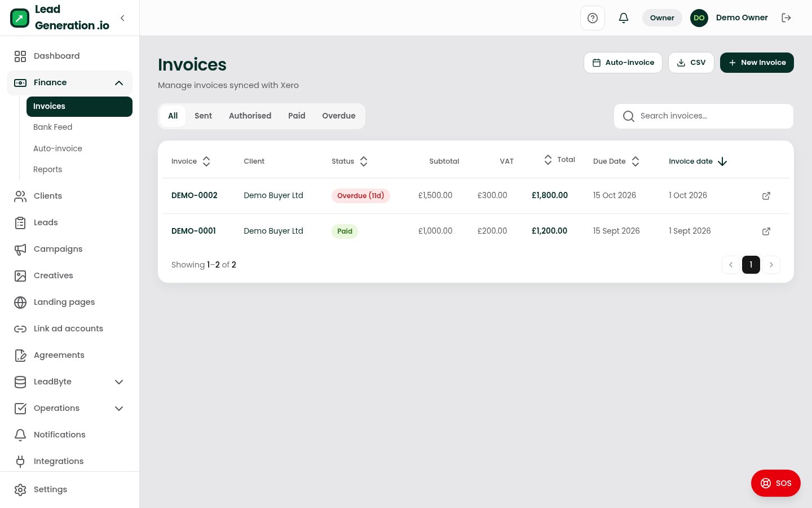Filter by Authorised invoices tab
812x508 pixels.
tap(250, 116)
